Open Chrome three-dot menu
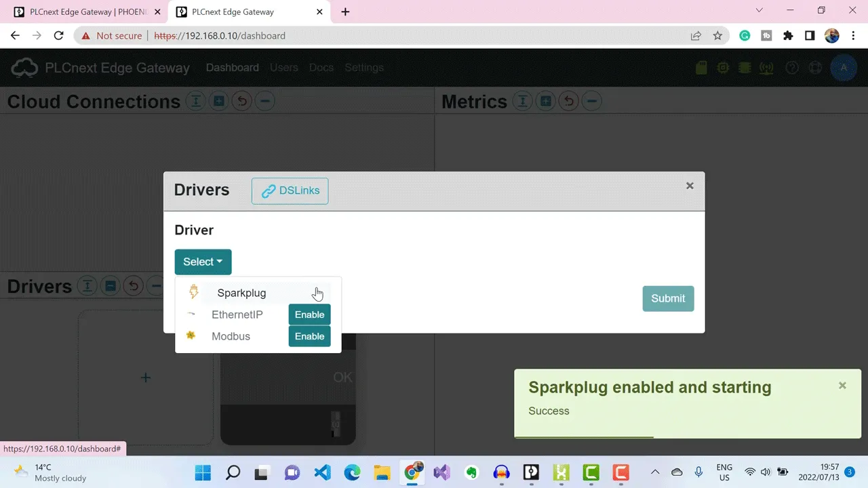868x488 pixels. pyautogui.click(x=853, y=36)
